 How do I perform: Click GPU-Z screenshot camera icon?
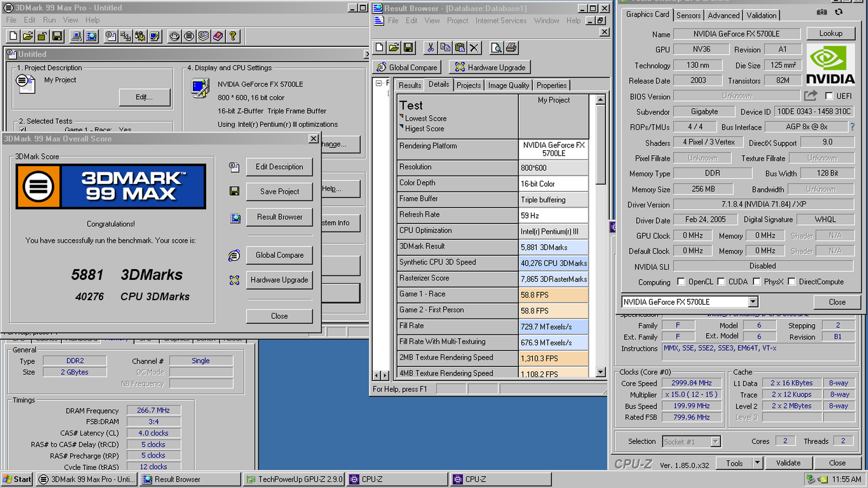tap(822, 12)
